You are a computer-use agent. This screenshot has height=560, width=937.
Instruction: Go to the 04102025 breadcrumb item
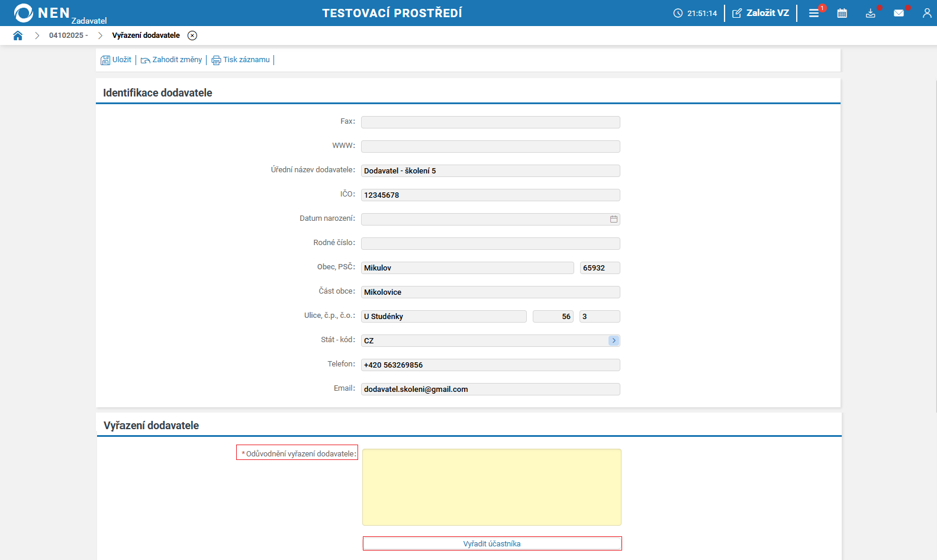[68, 36]
